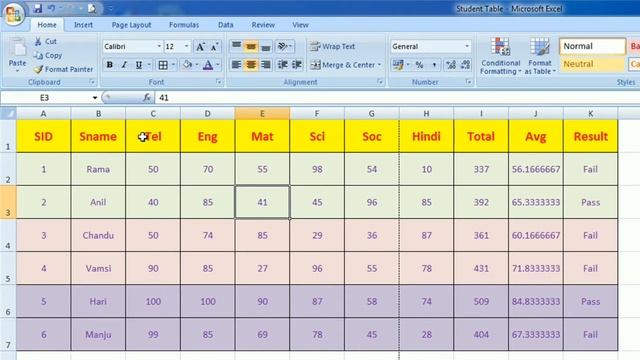
Task: Decrease cell indent
Action: [x=282, y=64]
